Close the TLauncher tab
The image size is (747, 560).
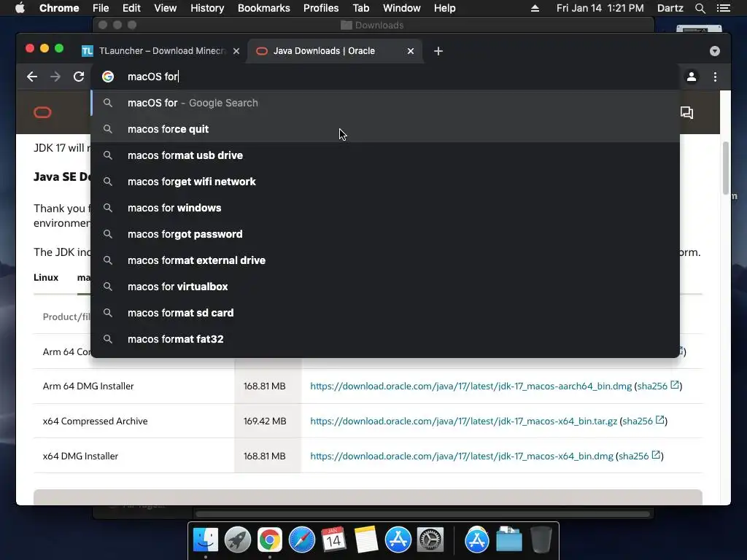(236, 51)
